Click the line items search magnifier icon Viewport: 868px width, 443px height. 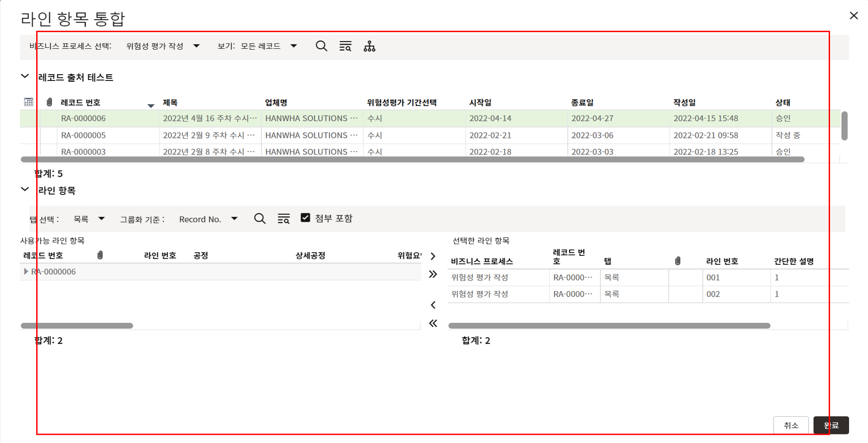pos(259,219)
